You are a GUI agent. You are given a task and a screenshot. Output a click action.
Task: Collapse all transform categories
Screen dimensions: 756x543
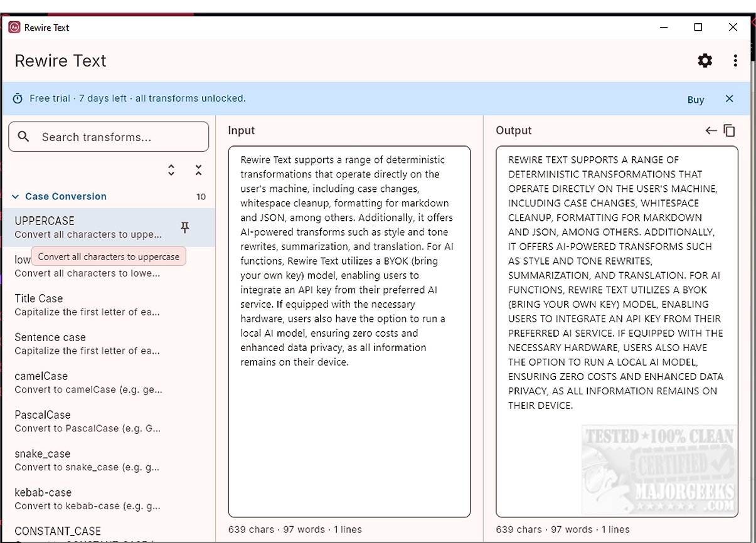pyautogui.click(x=198, y=170)
